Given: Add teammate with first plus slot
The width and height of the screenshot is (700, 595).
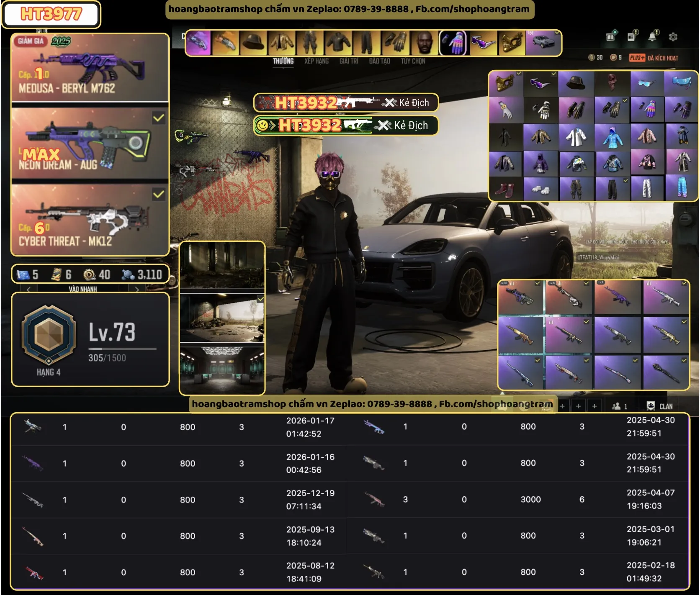Looking at the screenshot, I should coord(562,406).
